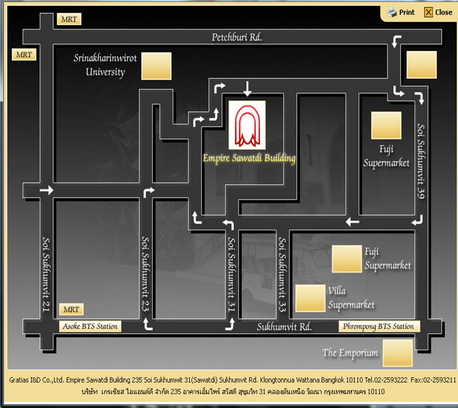
Task: Click the Empire Sawatdi Building logo
Action: pyautogui.click(x=247, y=125)
